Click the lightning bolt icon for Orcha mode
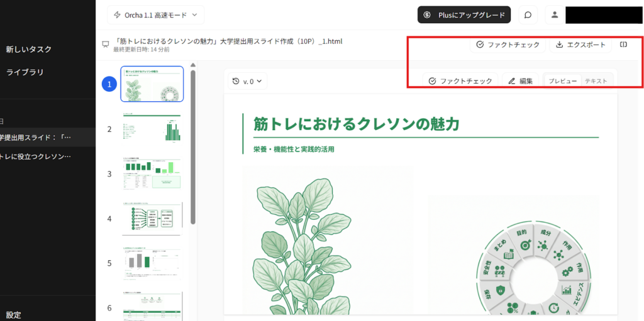Image resolution: width=644 pixels, height=321 pixels. [117, 14]
